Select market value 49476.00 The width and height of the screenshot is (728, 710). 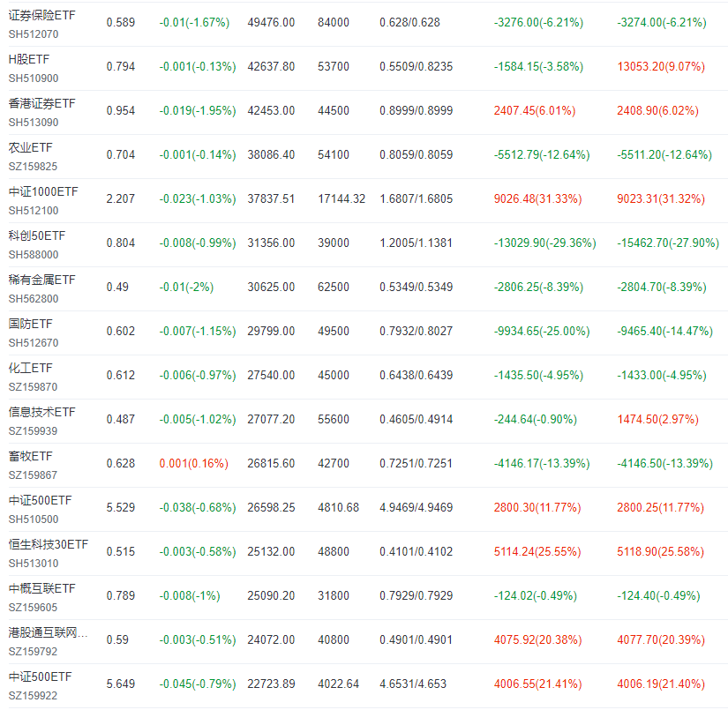[271, 22]
